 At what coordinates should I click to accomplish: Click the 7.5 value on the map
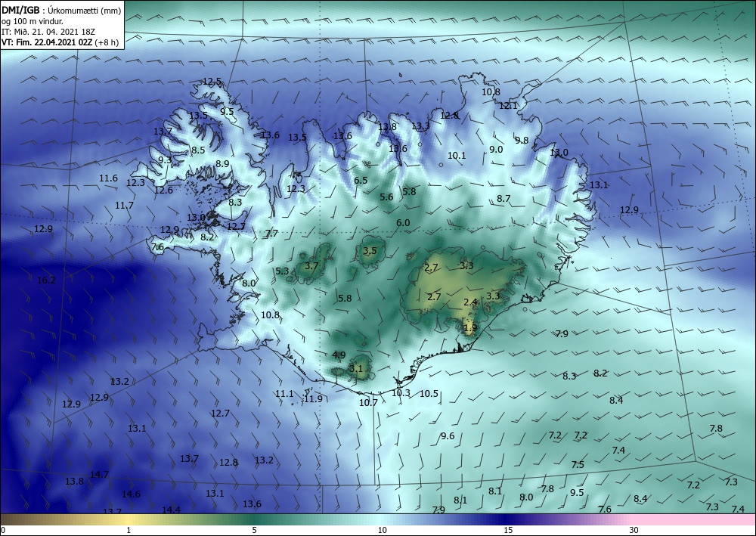pyautogui.click(x=578, y=465)
